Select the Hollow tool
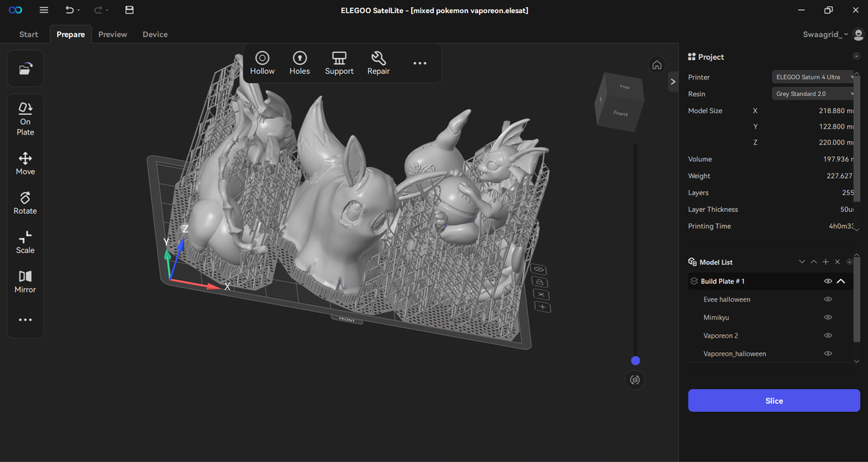Screen dimensions: 868x462 click(x=262, y=63)
